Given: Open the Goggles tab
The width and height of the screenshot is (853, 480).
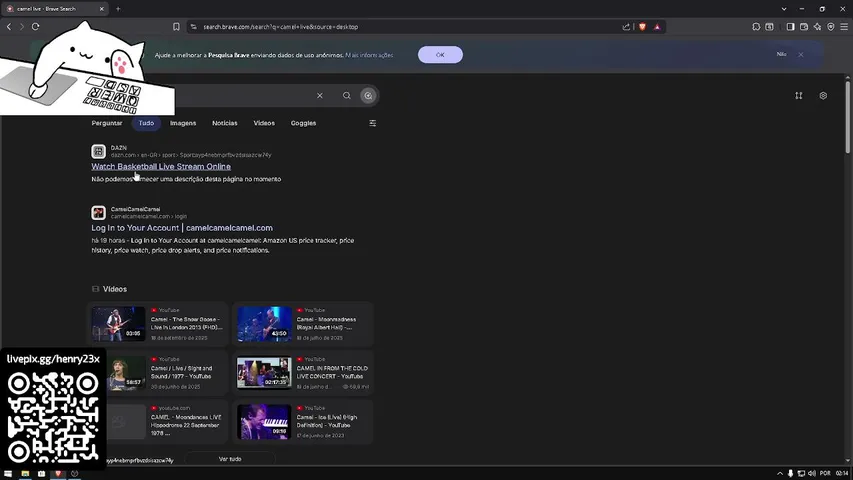Looking at the screenshot, I should [x=303, y=123].
